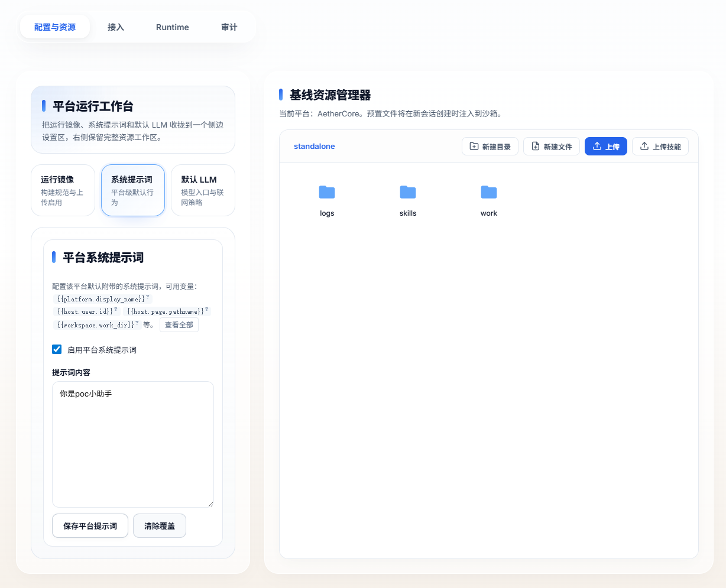This screenshot has width=726, height=588.
Task: Click the 平台运行工作台 heading
Action: (93, 106)
